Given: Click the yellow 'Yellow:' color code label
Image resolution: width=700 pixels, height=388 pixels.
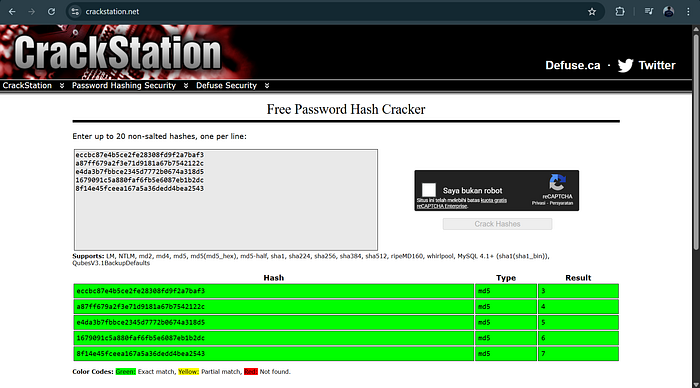Looking at the screenshot, I should [188, 371].
